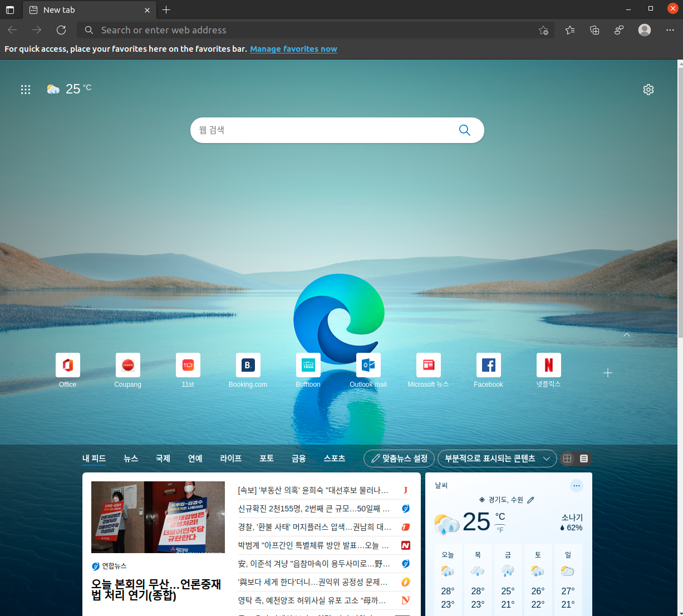The height and width of the screenshot is (616, 683).
Task: Add this page to favorites star icon
Action: tap(543, 30)
